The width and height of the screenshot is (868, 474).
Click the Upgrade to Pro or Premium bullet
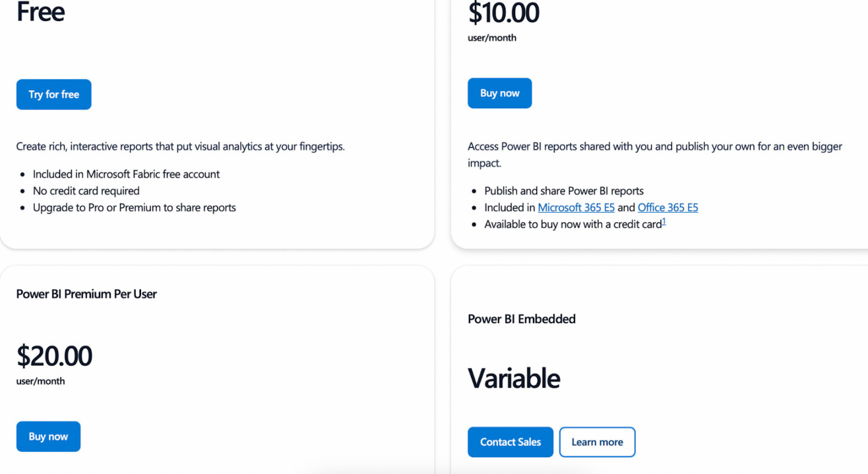pyautogui.click(x=134, y=207)
